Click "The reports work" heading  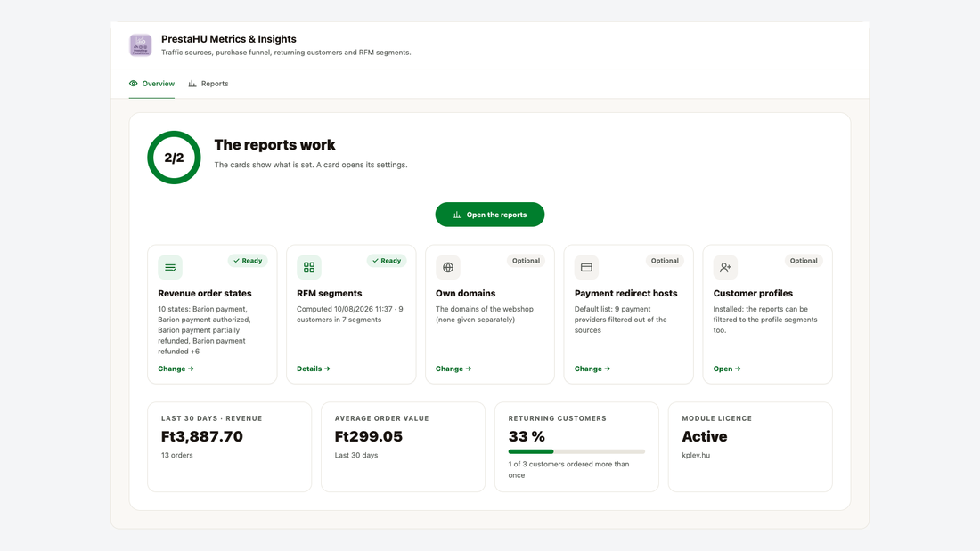tap(275, 144)
